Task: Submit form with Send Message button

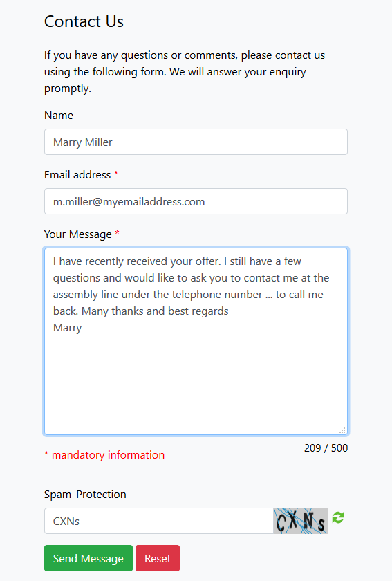Action: click(x=88, y=558)
